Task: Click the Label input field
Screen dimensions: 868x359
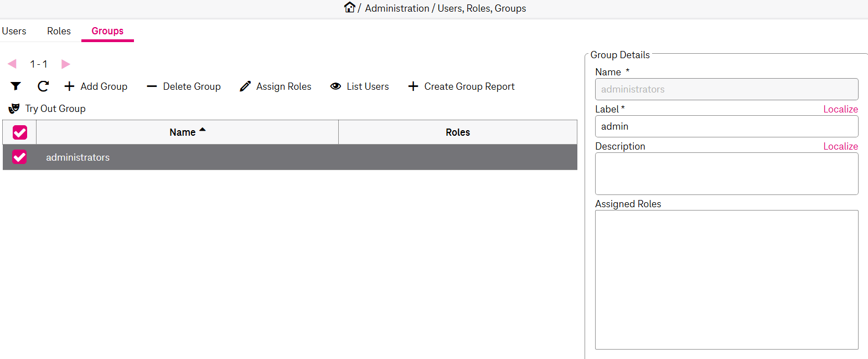Action: (726, 126)
